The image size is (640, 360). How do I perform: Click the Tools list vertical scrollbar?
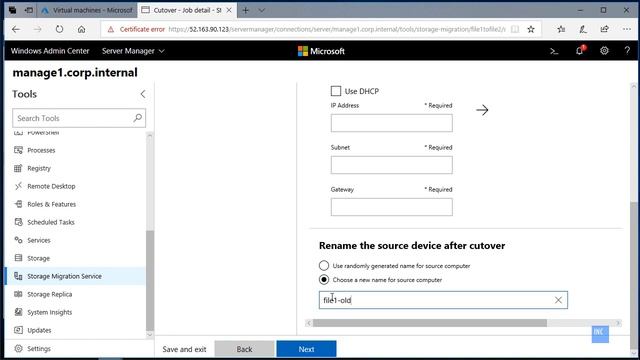150,281
